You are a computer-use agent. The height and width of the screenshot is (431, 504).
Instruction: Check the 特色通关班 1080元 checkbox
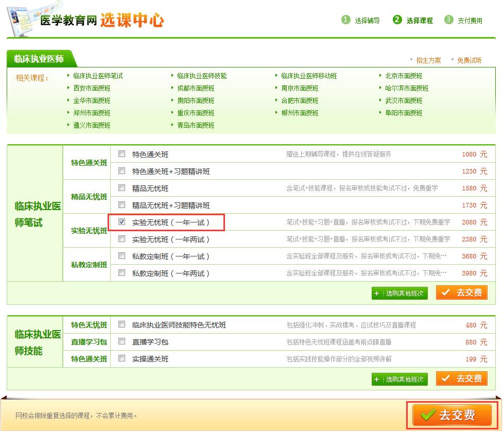coord(122,154)
